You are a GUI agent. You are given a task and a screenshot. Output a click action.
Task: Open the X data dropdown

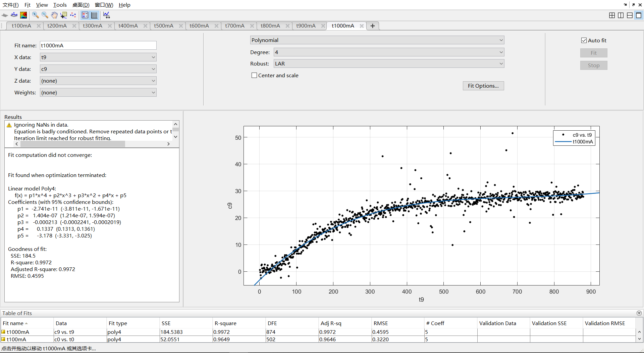coord(98,57)
